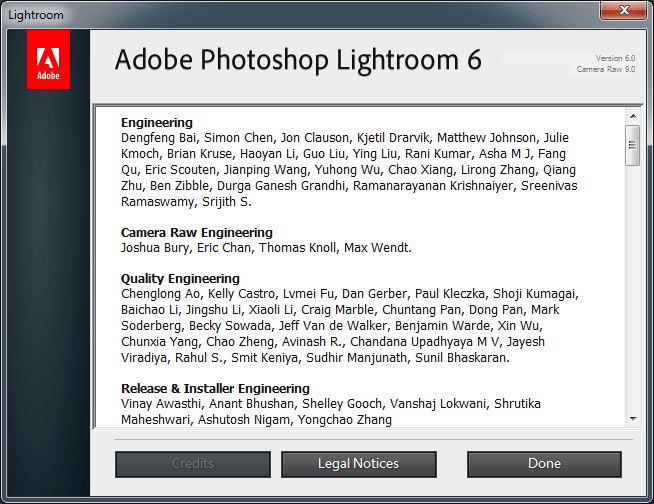654x504 pixels.
Task: Click the 'Camera Raw 9.0' text
Action: [606, 69]
